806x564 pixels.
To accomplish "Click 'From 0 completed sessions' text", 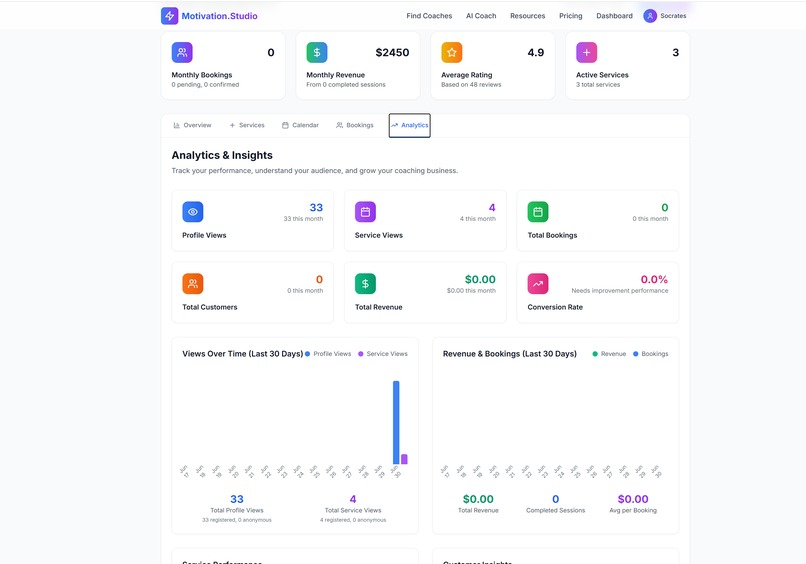I will (x=345, y=85).
